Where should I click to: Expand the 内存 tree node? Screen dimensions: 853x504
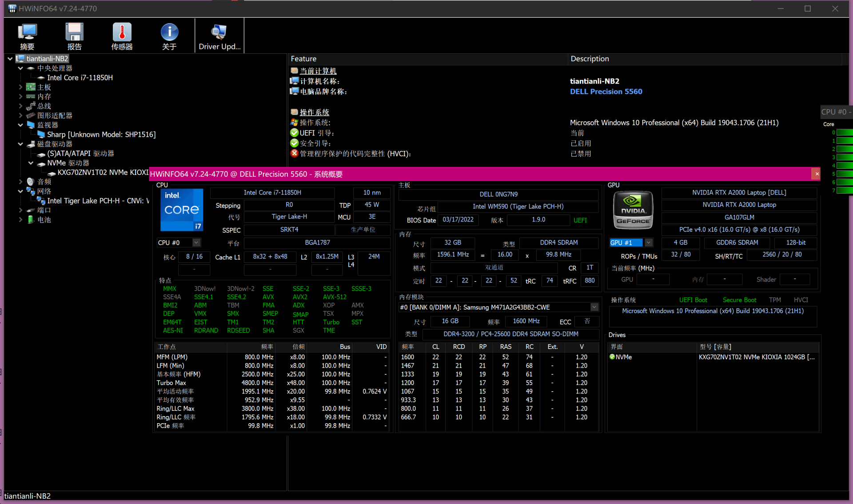pyautogui.click(x=20, y=96)
